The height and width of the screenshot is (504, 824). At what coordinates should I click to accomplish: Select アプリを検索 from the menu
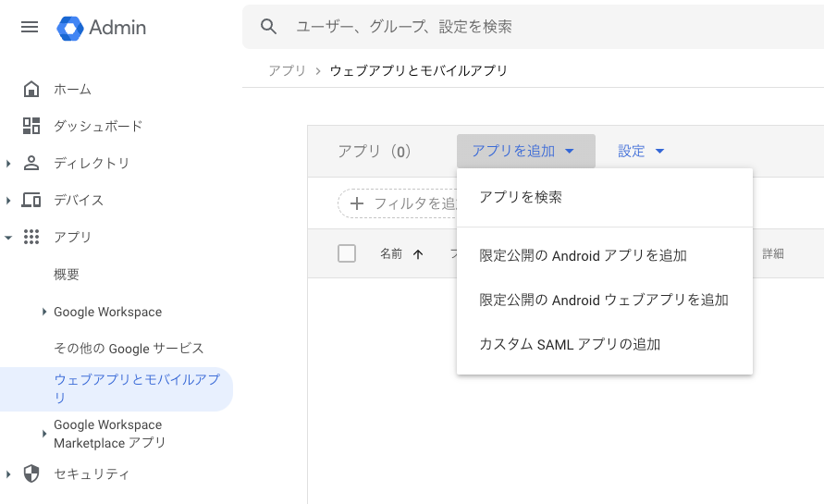tap(521, 197)
